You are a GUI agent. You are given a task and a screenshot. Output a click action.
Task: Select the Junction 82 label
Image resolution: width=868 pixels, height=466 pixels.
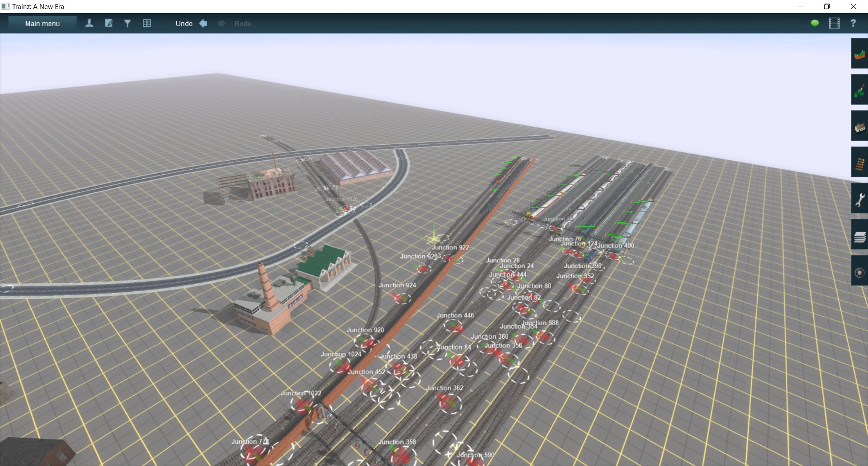(x=524, y=297)
